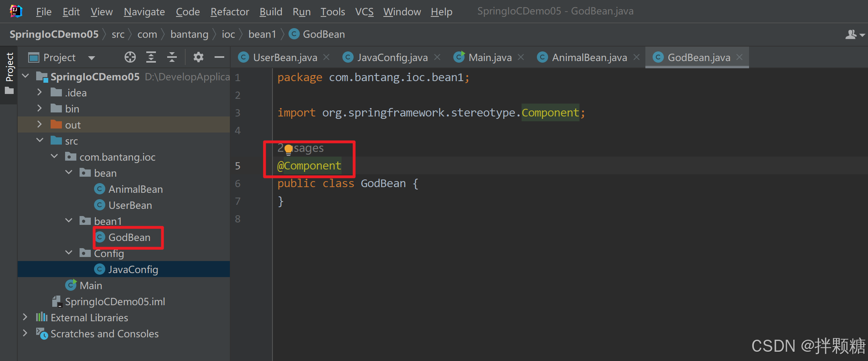Screen dimensions: 868x361
Task: Click line number 6 in the gutter
Action: point(238,184)
